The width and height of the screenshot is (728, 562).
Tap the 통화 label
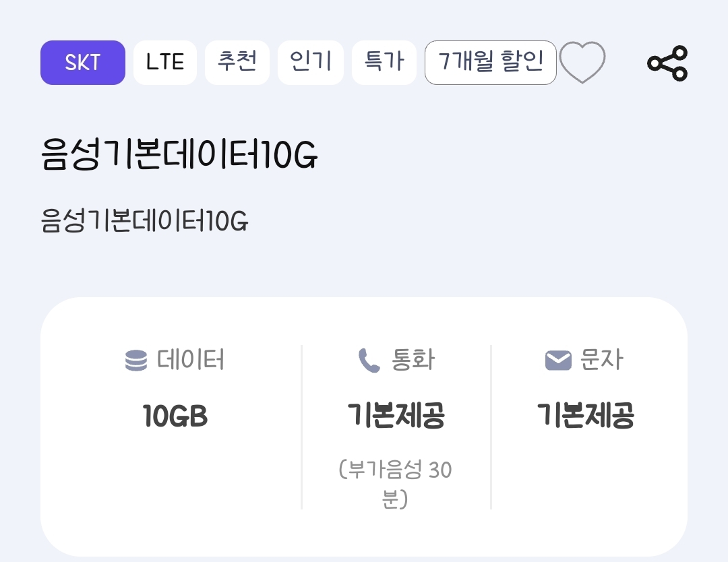[x=413, y=361]
